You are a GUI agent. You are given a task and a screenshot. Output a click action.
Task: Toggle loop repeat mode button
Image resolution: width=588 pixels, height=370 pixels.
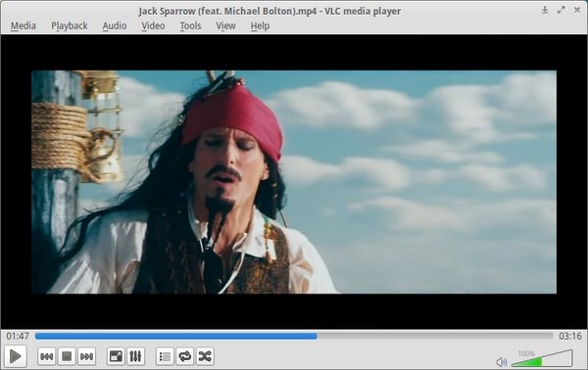[x=185, y=356]
